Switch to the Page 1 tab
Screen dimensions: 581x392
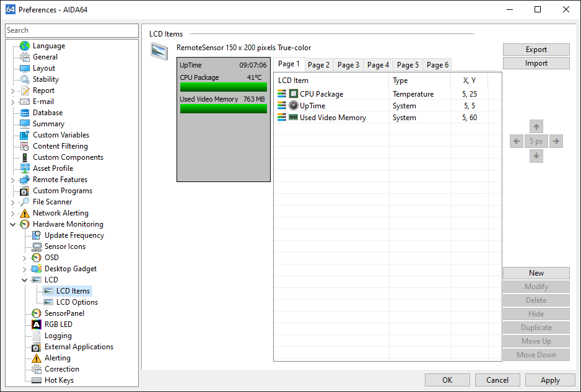click(289, 64)
